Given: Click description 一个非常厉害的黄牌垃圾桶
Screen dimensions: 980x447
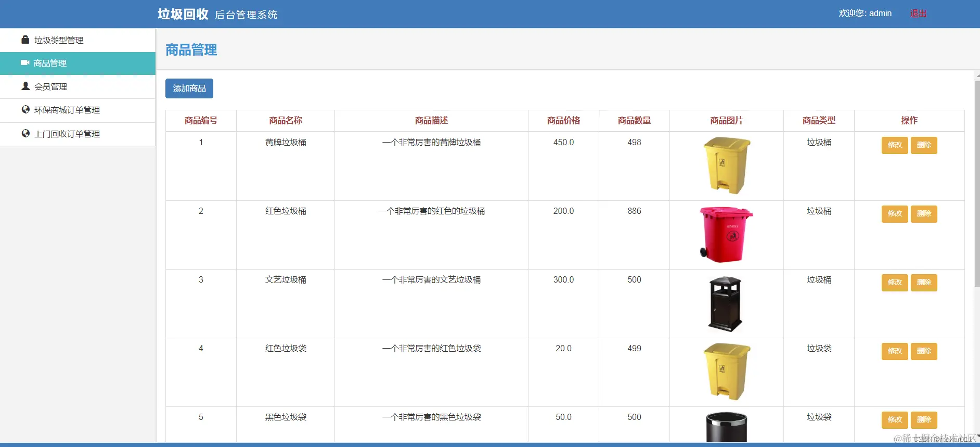Looking at the screenshot, I should tap(431, 143).
